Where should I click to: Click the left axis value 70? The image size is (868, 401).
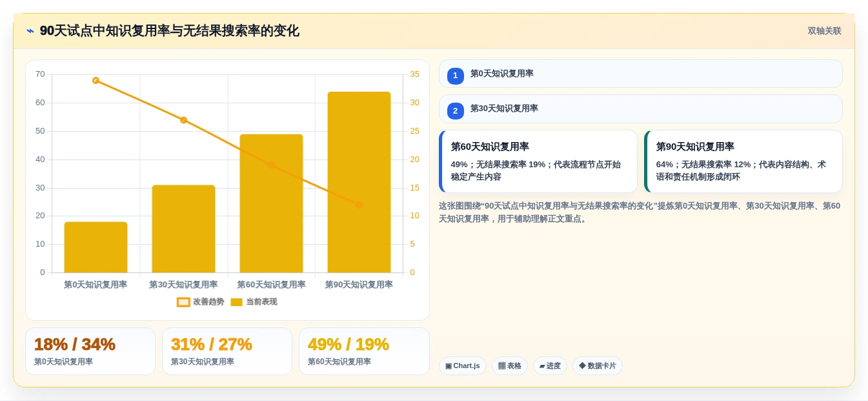pyautogui.click(x=40, y=74)
